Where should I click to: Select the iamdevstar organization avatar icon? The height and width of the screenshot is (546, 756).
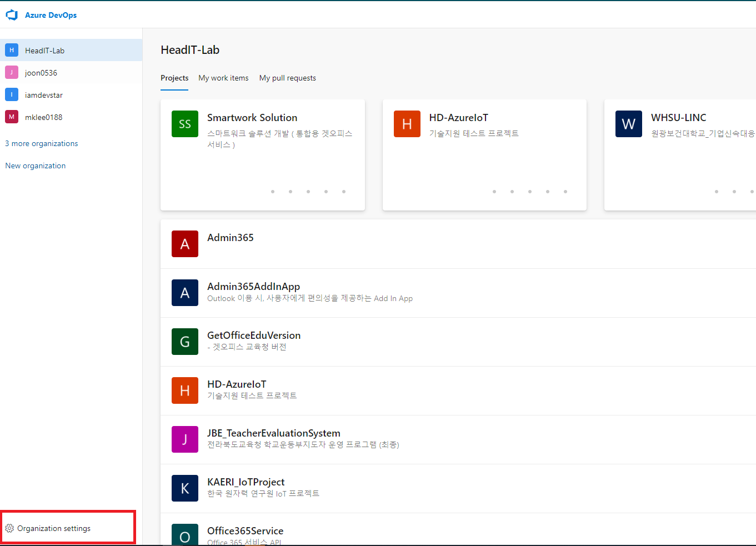pos(12,94)
